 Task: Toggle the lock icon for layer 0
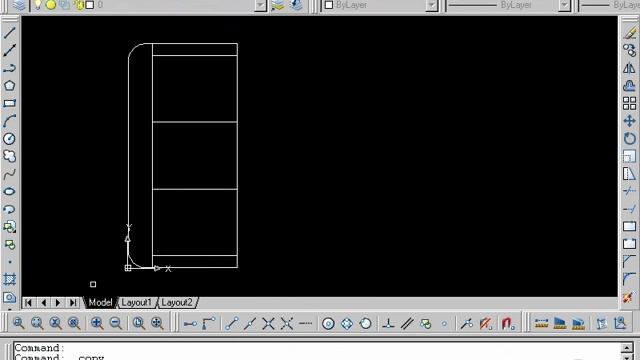[x=78, y=5]
